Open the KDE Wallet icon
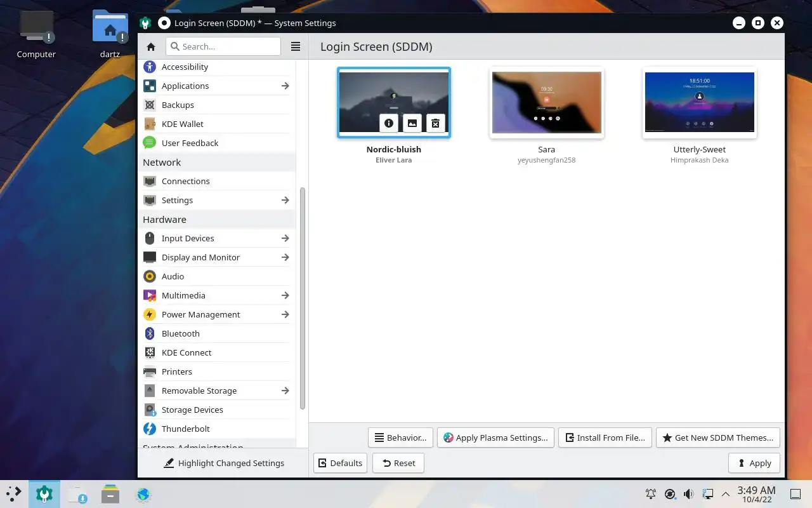This screenshot has height=508, width=812. click(x=150, y=124)
